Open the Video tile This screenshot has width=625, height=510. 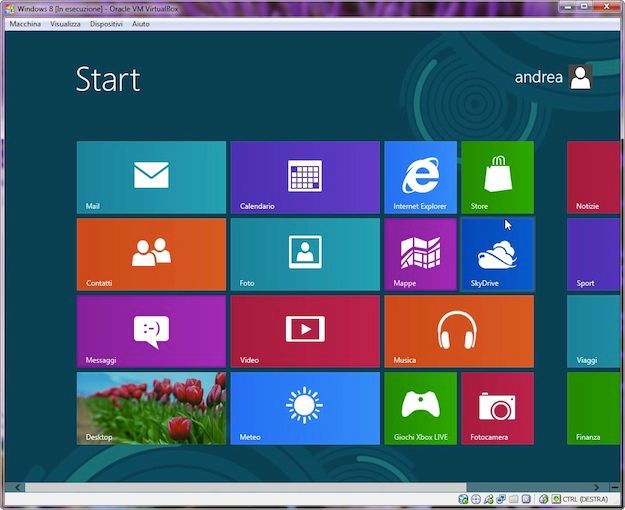coord(305,331)
